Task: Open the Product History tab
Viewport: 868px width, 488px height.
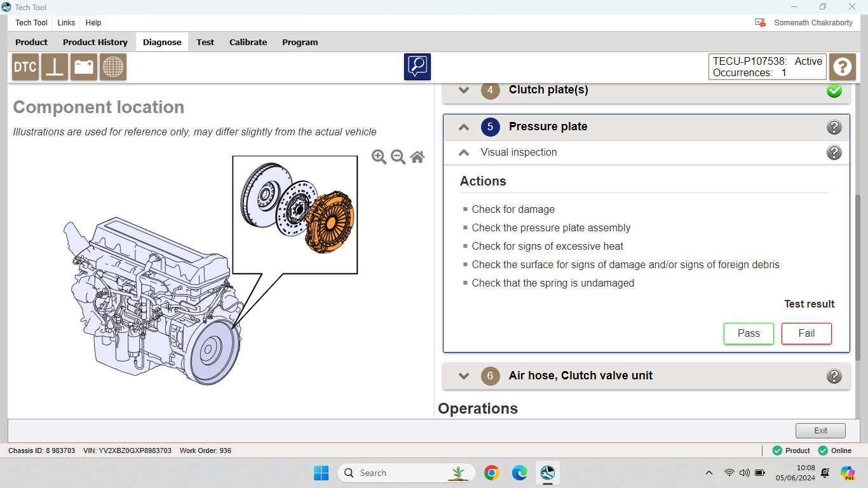Action: click(95, 42)
